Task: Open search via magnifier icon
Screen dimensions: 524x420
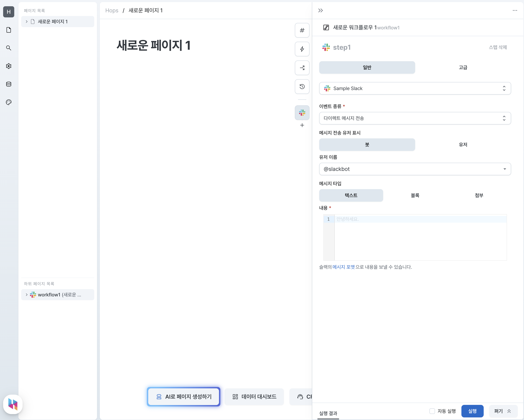Action: tap(9, 48)
